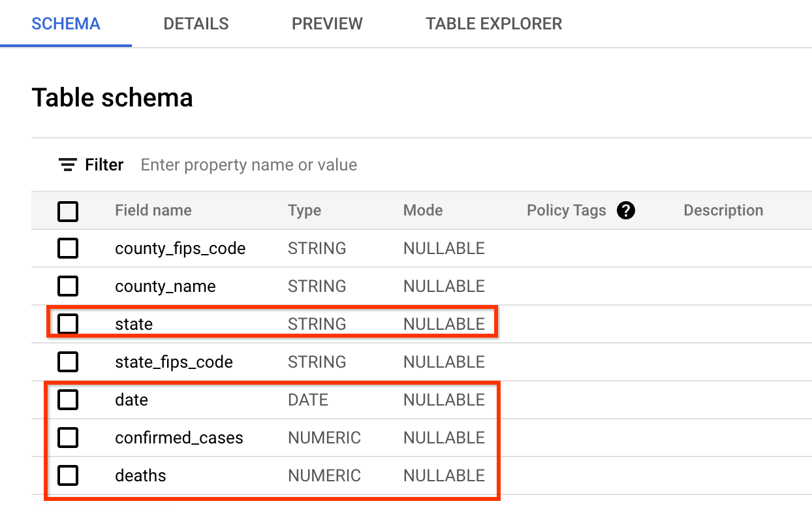Open the PREVIEW tab

[326, 24]
